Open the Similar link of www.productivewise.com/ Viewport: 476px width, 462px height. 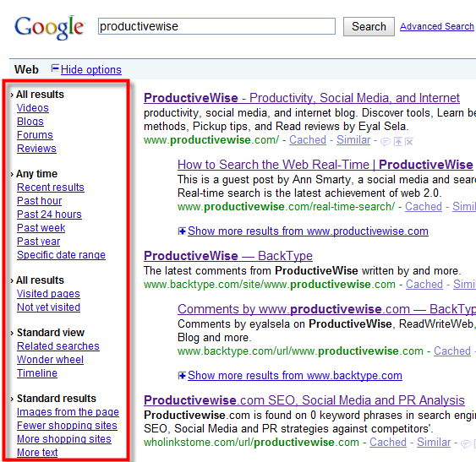point(353,140)
